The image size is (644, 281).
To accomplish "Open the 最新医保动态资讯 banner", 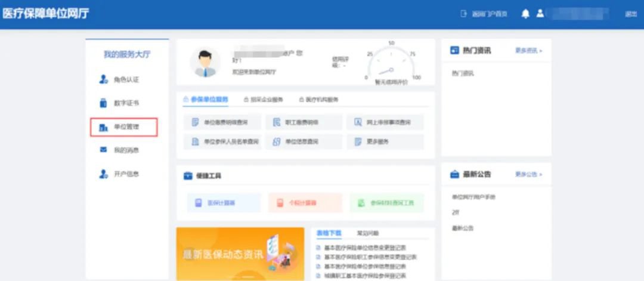I will click(240, 254).
